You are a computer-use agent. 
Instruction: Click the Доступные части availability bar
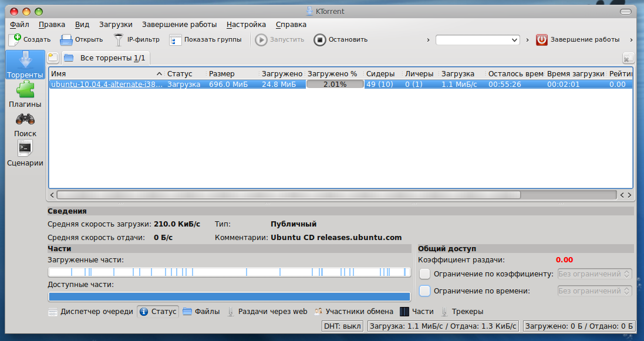point(230,296)
